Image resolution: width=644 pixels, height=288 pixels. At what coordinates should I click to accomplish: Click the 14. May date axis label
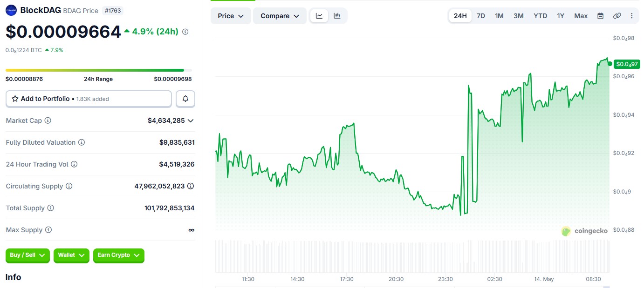[x=544, y=279]
